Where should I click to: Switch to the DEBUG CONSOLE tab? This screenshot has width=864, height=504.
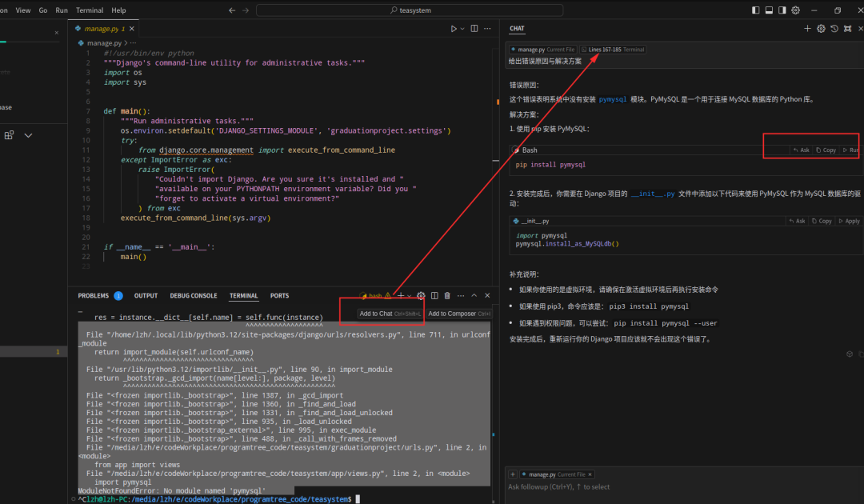194,296
